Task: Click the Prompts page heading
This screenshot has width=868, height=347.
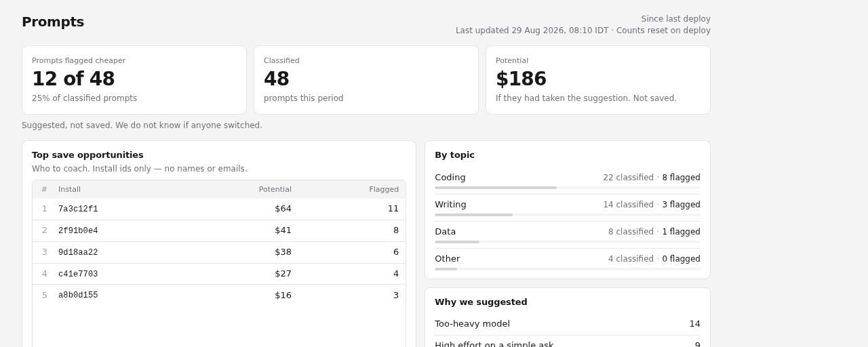Action: tap(53, 22)
